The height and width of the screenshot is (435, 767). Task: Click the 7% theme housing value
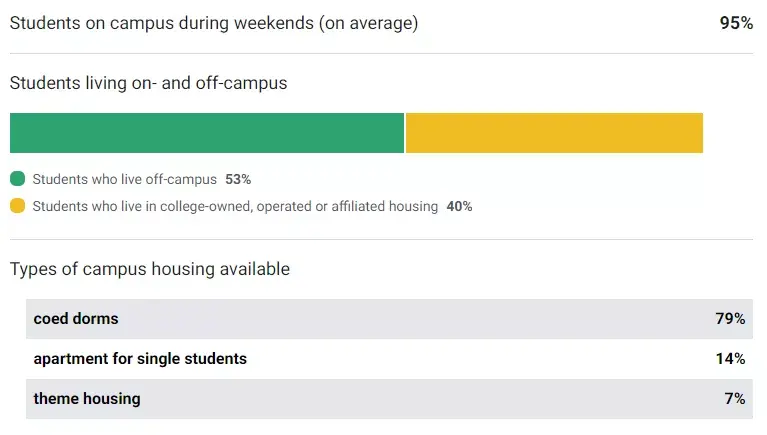click(735, 399)
